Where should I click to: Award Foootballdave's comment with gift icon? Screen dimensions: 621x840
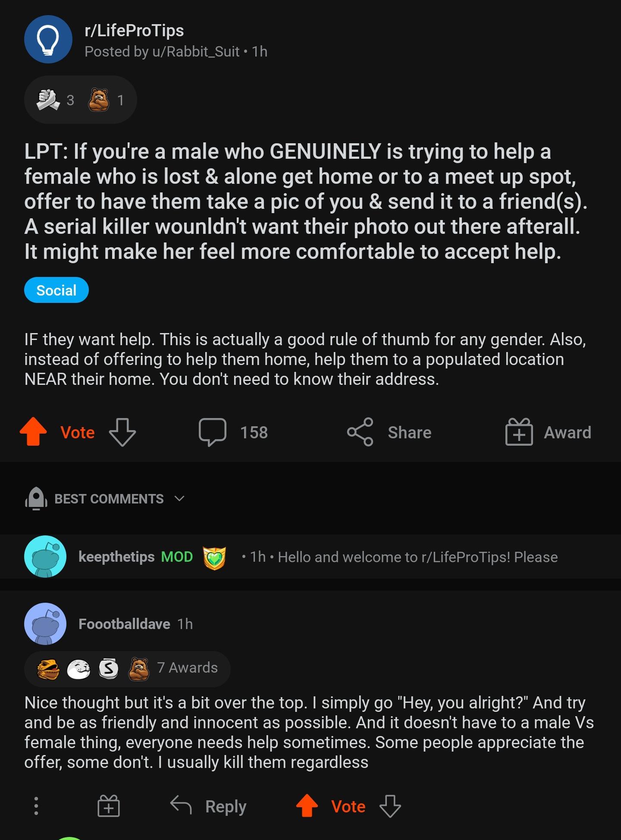pyautogui.click(x=109, y=806)
